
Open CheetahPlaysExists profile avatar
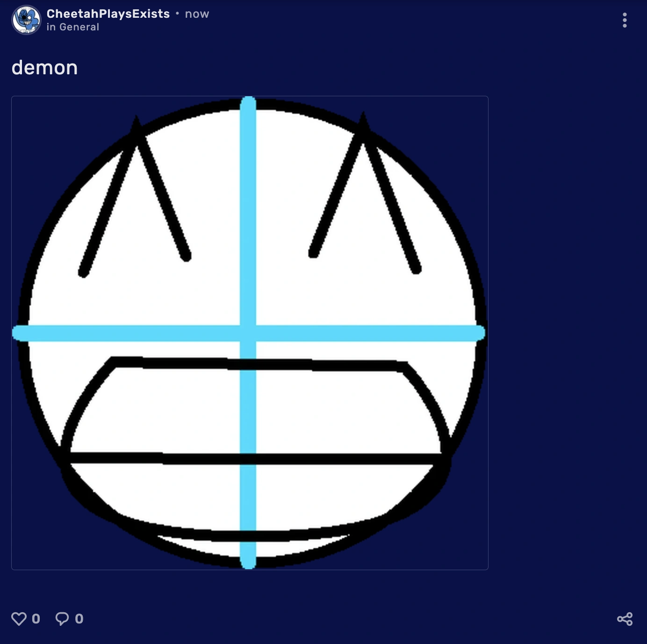26,20
